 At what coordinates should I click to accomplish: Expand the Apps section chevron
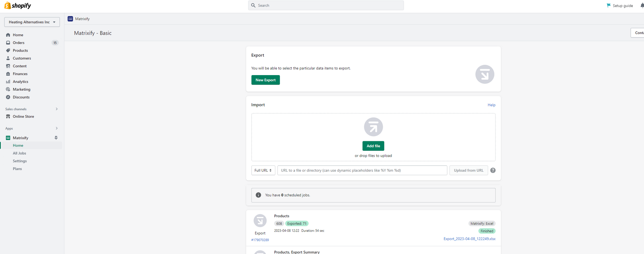(57, 128)
